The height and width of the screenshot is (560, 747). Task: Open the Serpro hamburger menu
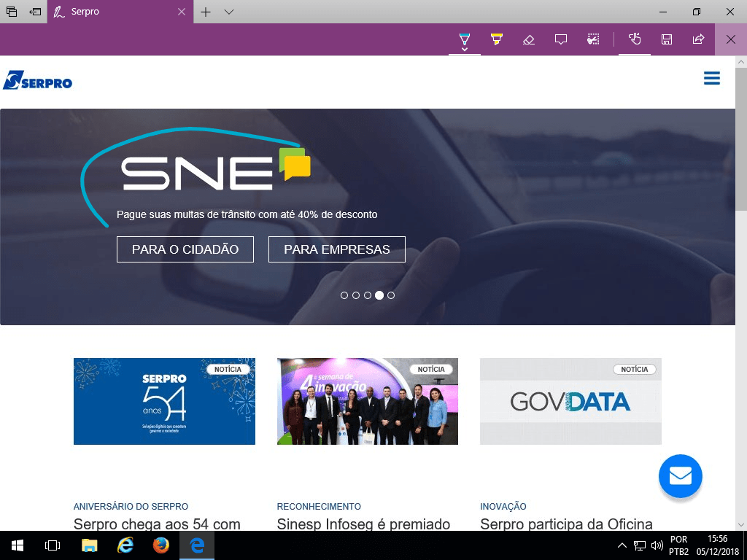(712, 79)
